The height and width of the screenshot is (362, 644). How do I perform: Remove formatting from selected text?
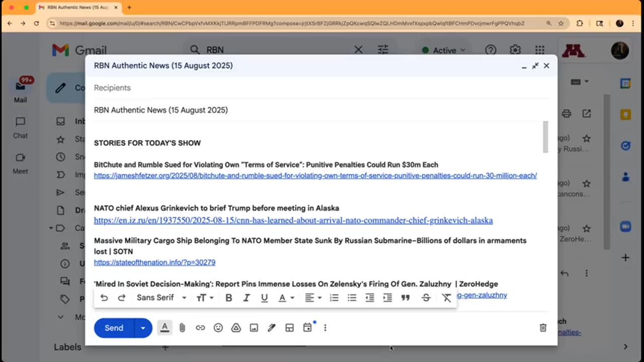446,298
